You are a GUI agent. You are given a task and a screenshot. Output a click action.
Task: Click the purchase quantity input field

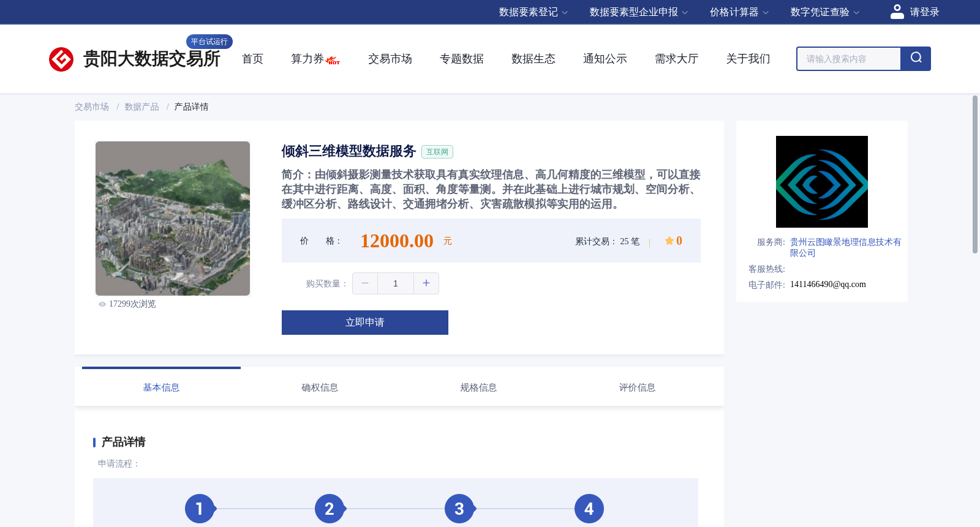coord(396,283)
